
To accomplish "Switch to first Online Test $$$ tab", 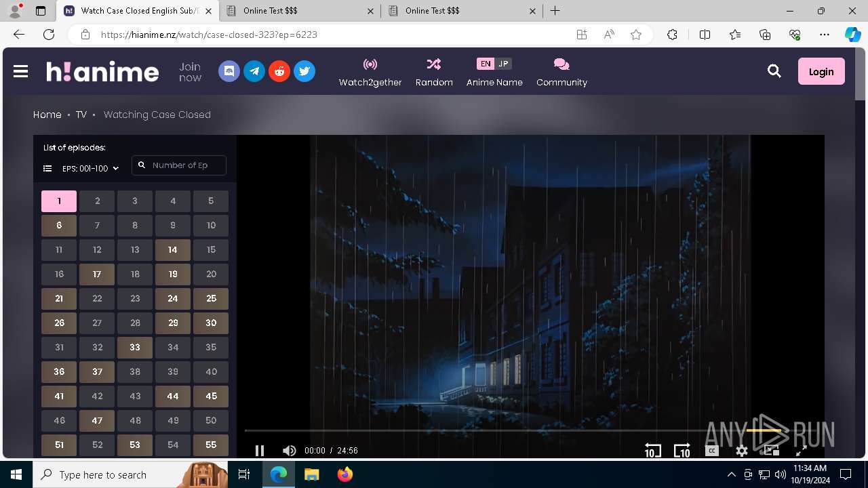I will (x=300, y=11).
